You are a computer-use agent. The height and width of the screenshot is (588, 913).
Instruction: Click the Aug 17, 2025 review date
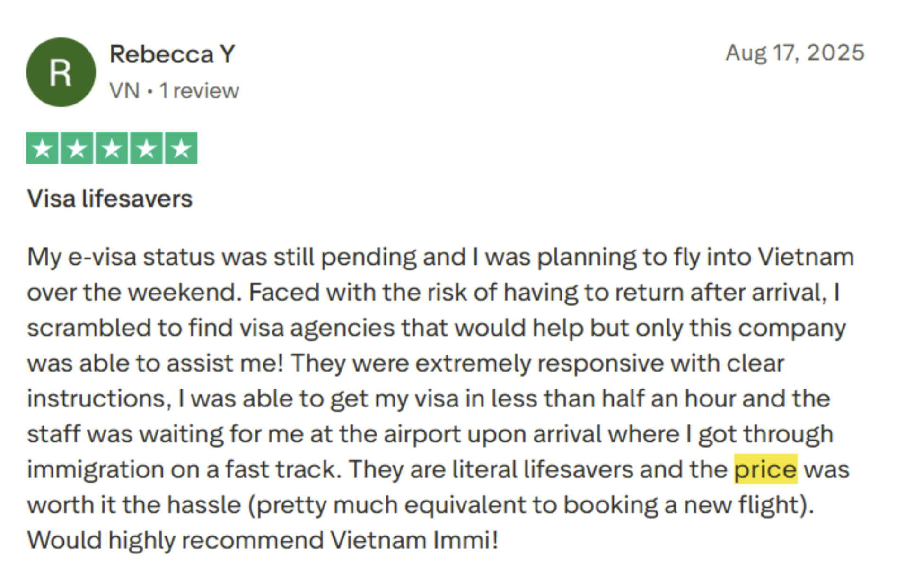[x=795, y=53]
